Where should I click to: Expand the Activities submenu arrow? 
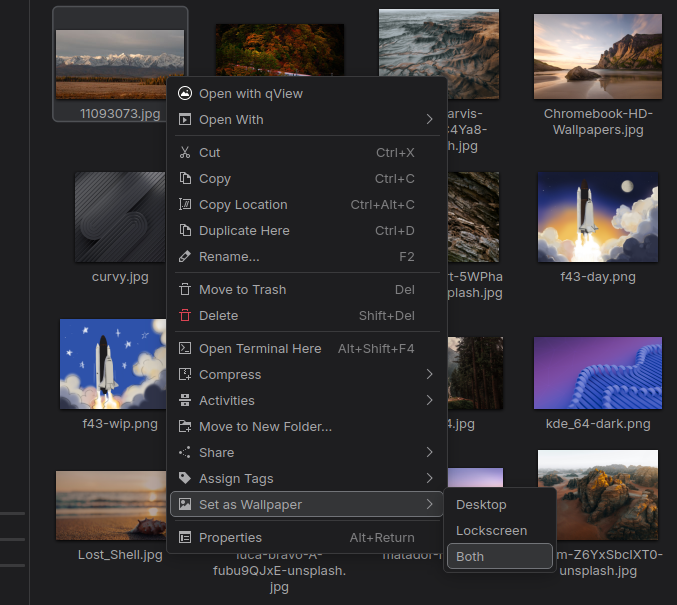point(429,400)
